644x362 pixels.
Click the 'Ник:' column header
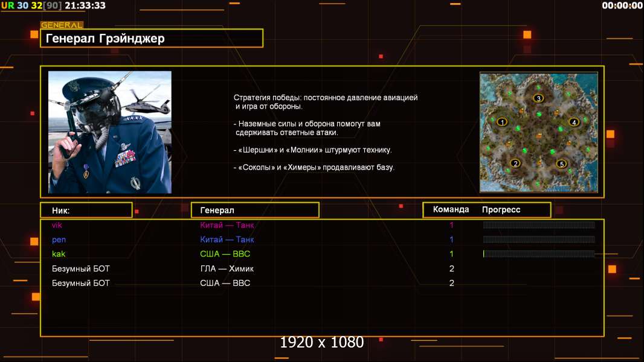[86, 211]
